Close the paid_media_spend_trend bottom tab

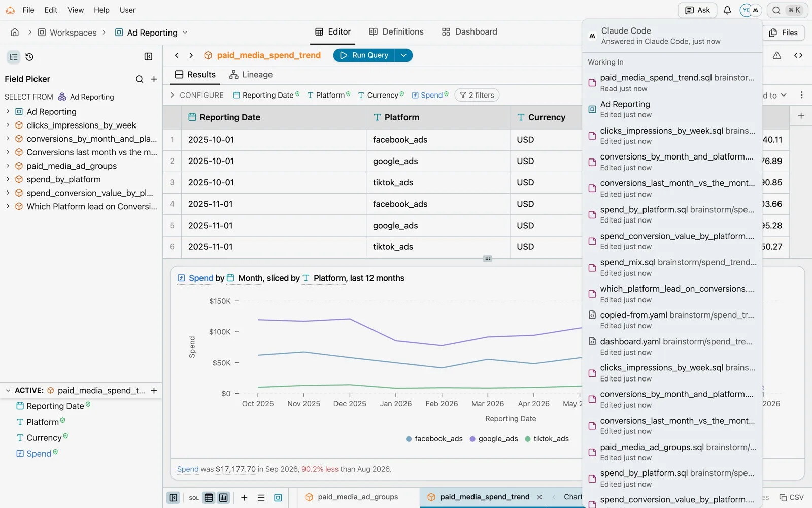(539, 497)
